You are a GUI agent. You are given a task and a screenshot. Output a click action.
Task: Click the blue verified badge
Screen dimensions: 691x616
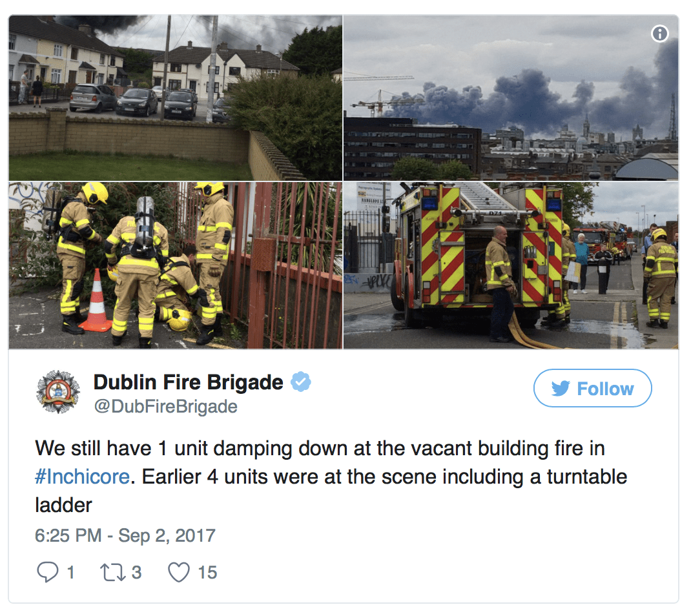tap(300, 382)
